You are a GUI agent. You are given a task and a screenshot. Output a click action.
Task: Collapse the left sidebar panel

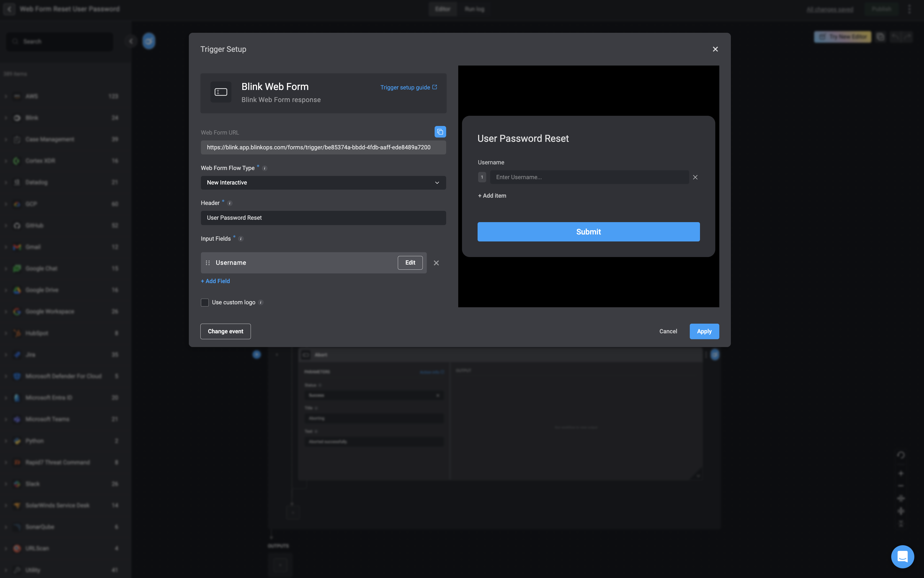pyautogui.click(x=131, y=41)
